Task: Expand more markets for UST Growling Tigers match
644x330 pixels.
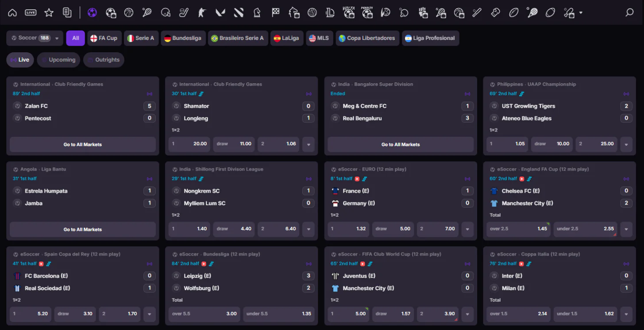Action: [x=626, y=144]
